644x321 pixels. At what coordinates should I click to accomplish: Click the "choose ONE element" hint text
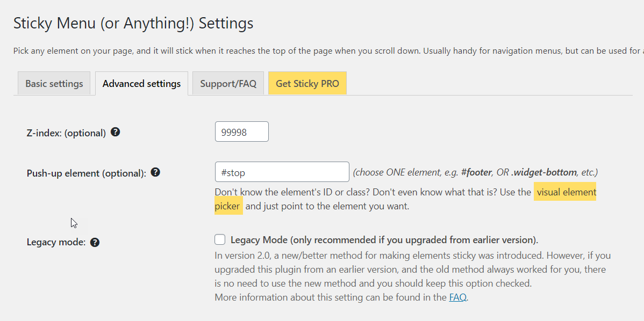click(x=475, y=172)
